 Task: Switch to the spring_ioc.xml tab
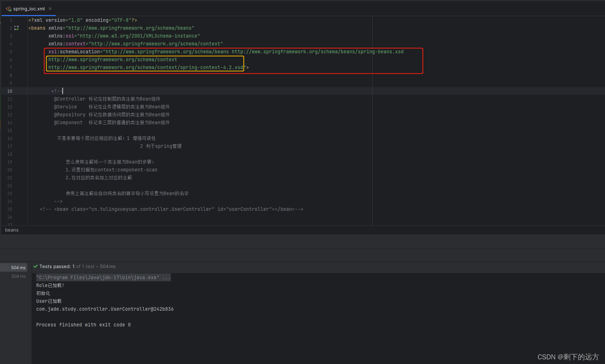29,8
